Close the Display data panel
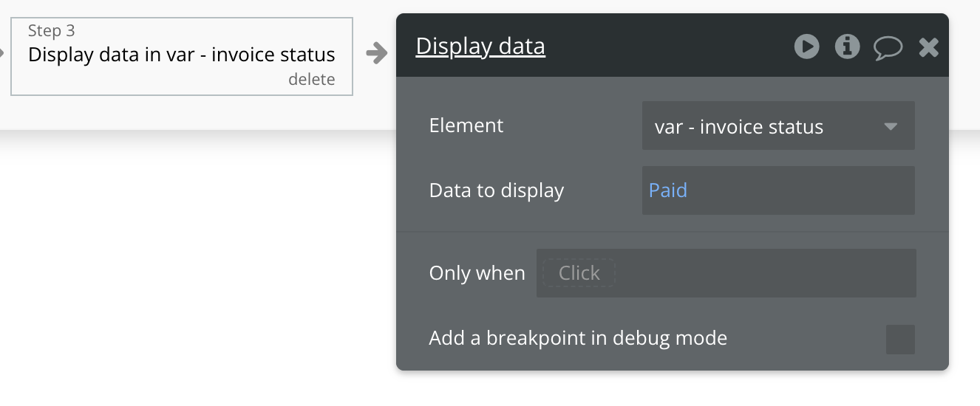The height and width of the screenshot is (406, 980). (928, 48)
